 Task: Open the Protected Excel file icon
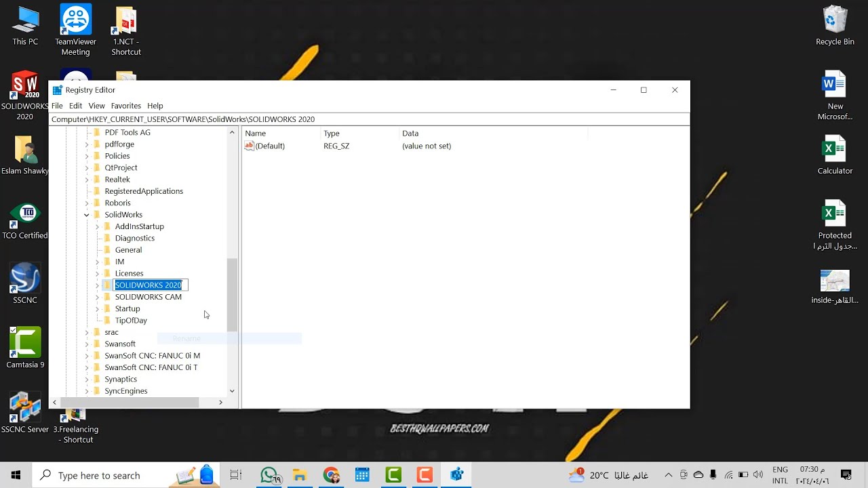tap(835, 225)
